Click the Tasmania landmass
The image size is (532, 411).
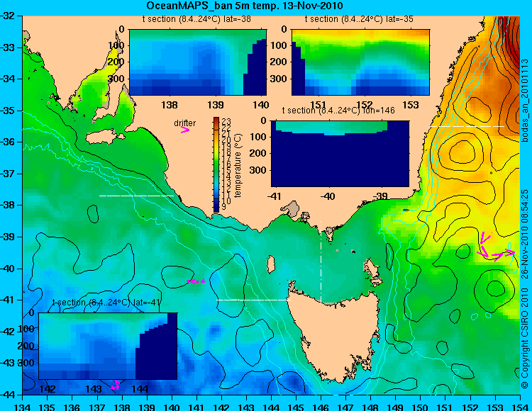[x=334, y=337]
